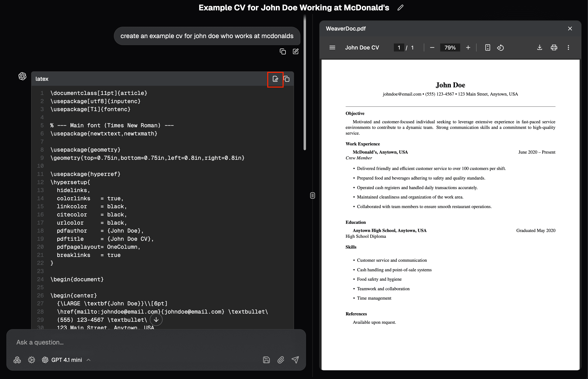Zoom out the PDF with minus button
588x379 pixels.
(432, 47)
